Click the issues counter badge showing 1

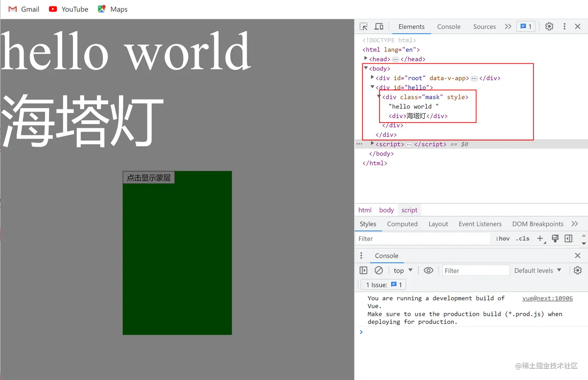point(526,26)
